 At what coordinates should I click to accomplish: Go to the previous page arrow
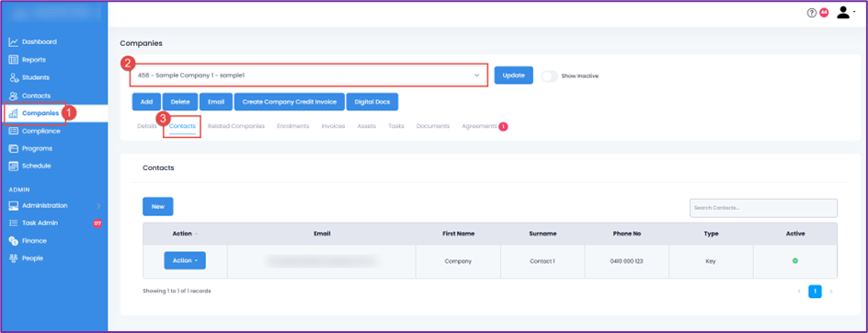point(799,291)
